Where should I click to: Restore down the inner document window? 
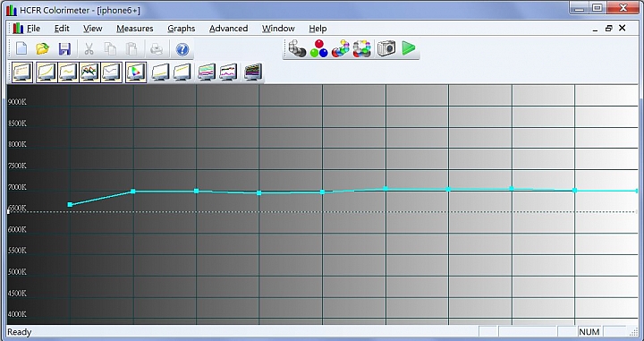pos(609,29)
